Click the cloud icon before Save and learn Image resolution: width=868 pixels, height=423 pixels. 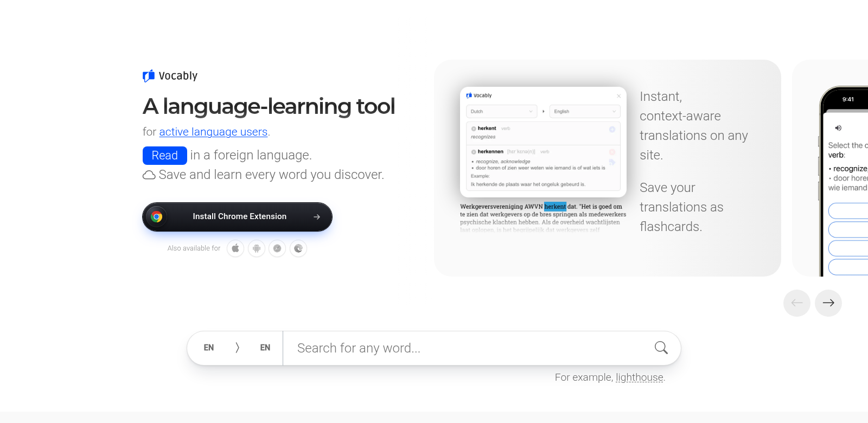click(149, 175)
